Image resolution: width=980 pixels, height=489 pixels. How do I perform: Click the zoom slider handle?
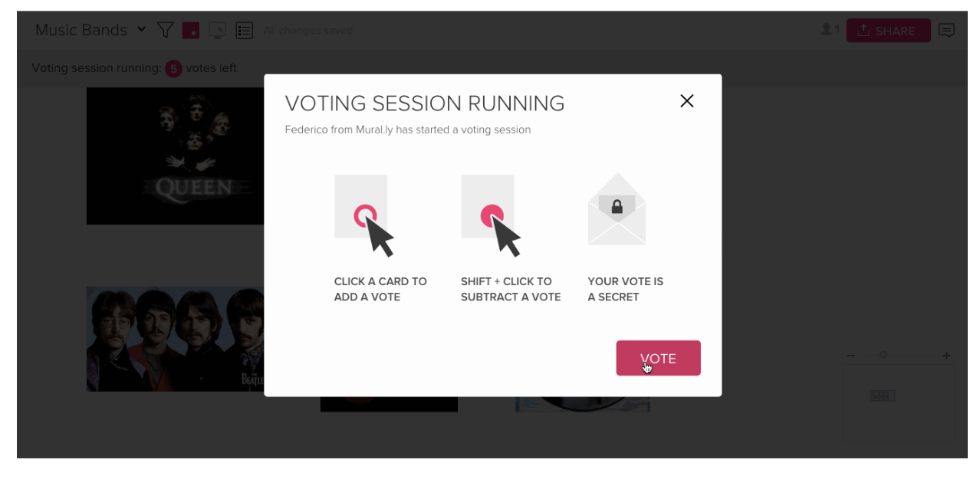click(883, 355)
